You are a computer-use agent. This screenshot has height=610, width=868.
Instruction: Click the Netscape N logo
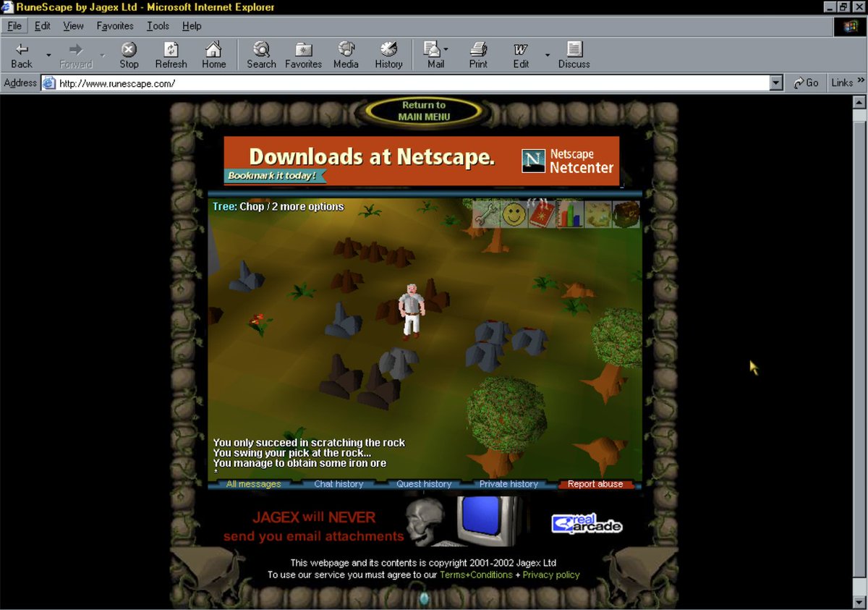click(x=533, y=161)
